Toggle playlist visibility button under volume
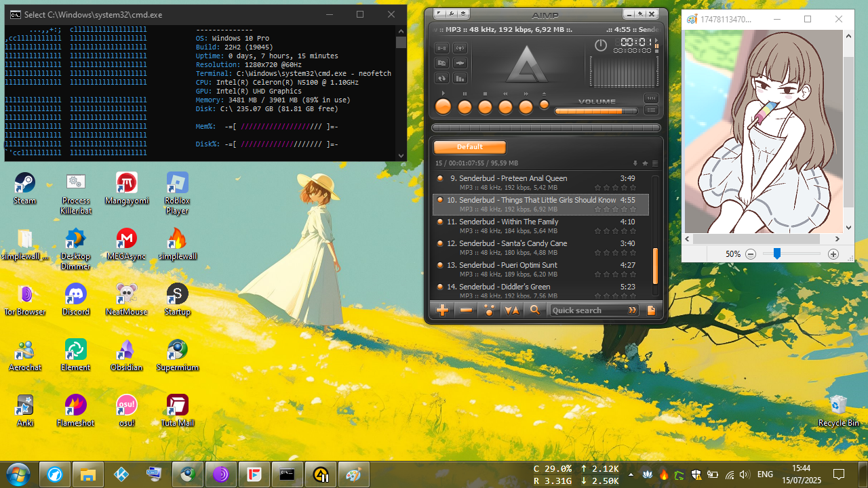The image size is (868, 488). point(651,110)
